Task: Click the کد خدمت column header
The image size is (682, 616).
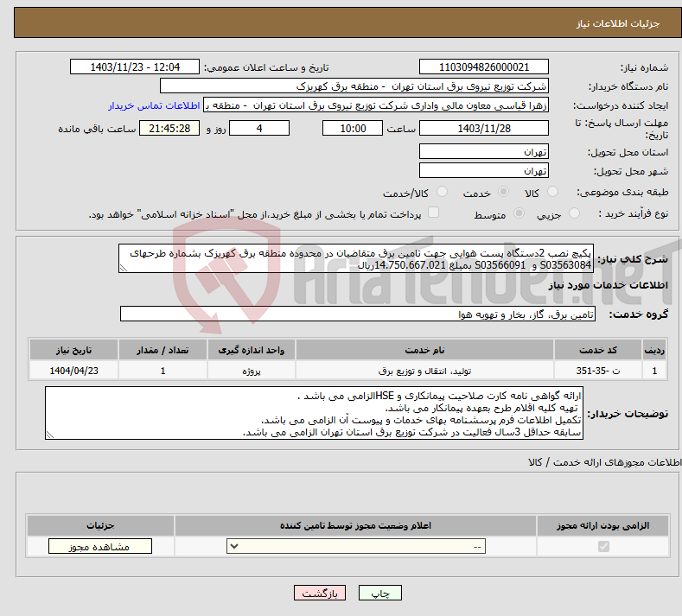Action: [x=598, y=350]
